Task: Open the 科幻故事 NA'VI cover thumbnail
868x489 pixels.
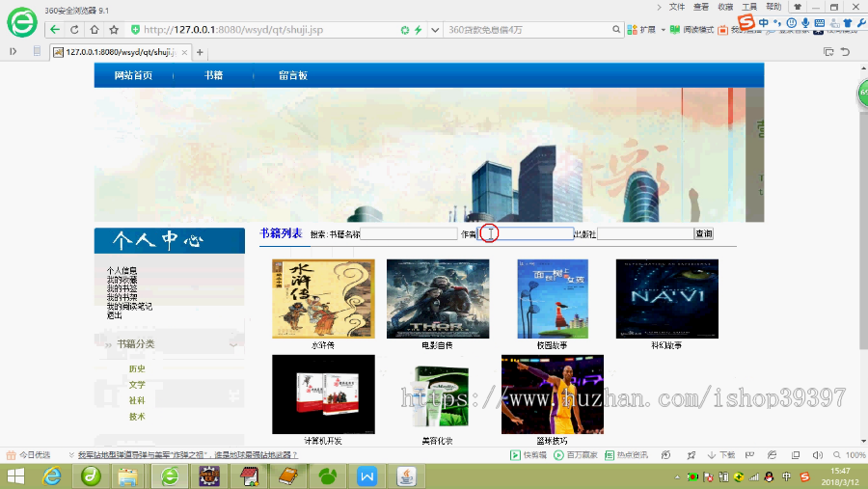Action: pyautogui.click(x=667, y=298)
